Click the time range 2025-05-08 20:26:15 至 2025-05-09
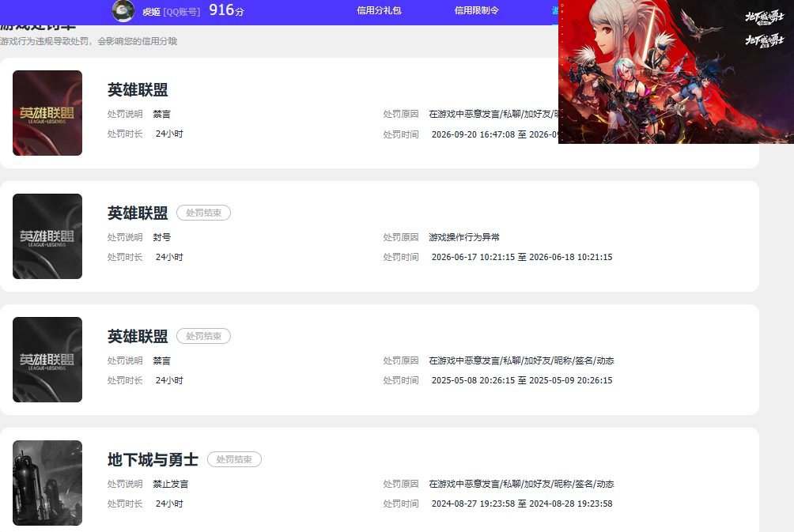The image size is (794, 532). point(522,380)
